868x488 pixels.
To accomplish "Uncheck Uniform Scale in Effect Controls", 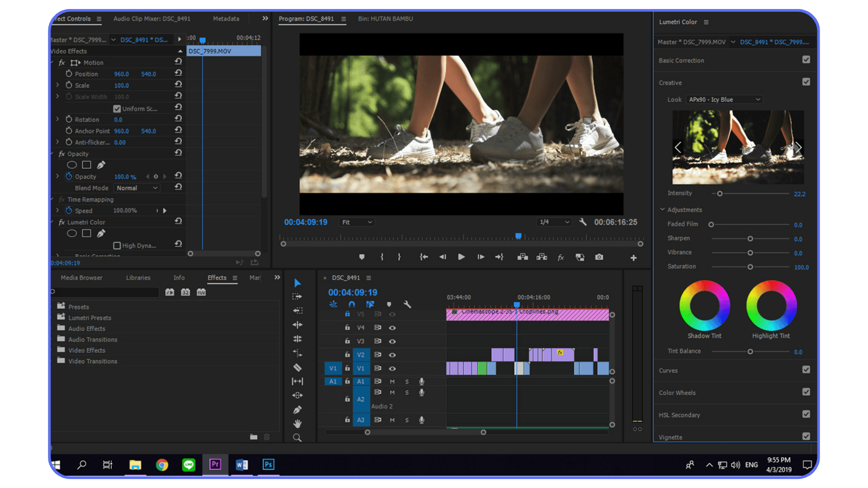I will pos(117,108).
